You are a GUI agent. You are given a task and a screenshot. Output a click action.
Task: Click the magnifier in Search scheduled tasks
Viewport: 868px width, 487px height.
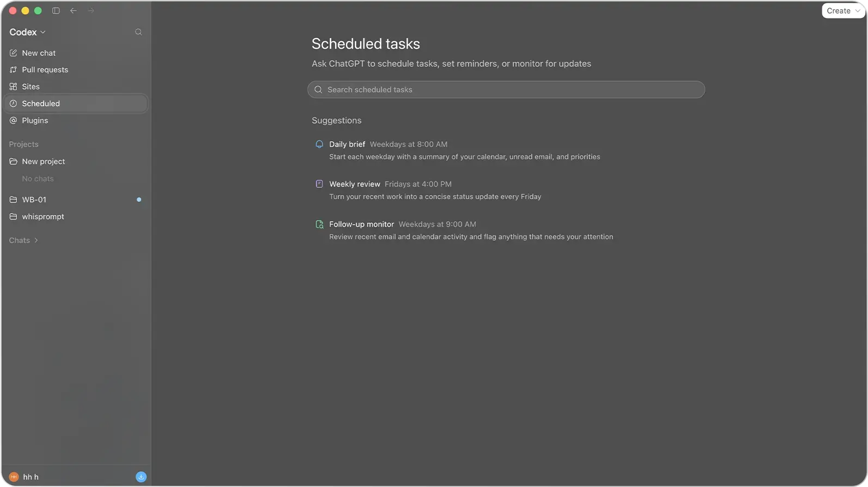pyautogui.click(x=318, y=90)
